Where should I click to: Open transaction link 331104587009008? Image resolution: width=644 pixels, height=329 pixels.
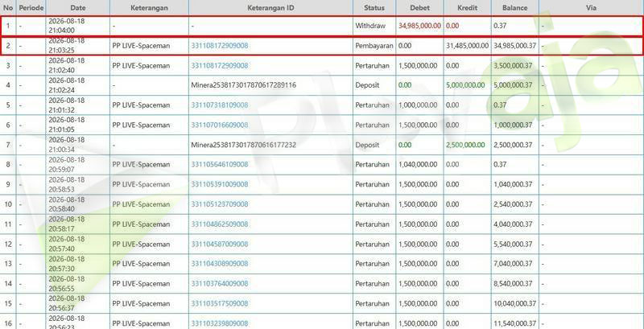219,244
